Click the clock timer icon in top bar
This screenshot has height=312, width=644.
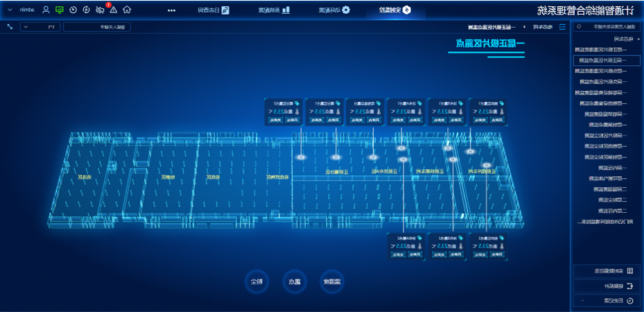[x=73, y=10]
